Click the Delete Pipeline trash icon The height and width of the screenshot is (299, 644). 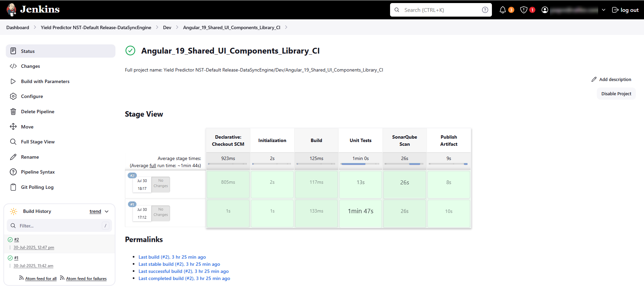pos(13,112)
